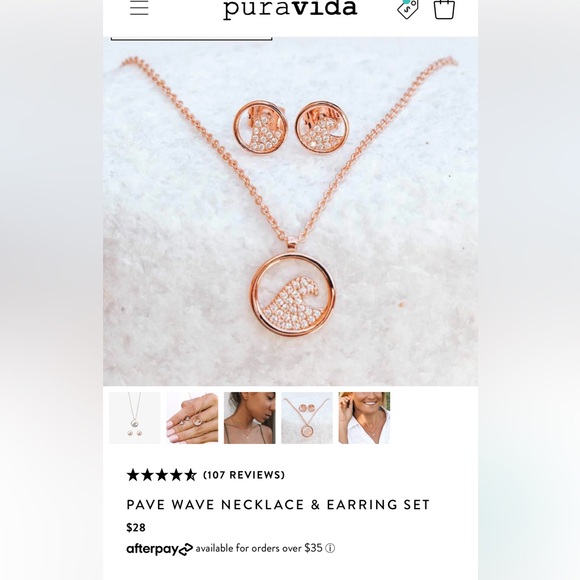Select the thumbnail with hand holding jewelry
This screenshot has height=580, width=580.
tap(192, 418)
